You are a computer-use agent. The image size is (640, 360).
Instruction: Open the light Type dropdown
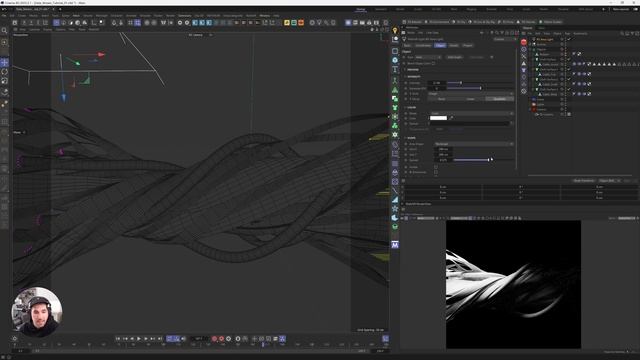(x=428, y=57)
